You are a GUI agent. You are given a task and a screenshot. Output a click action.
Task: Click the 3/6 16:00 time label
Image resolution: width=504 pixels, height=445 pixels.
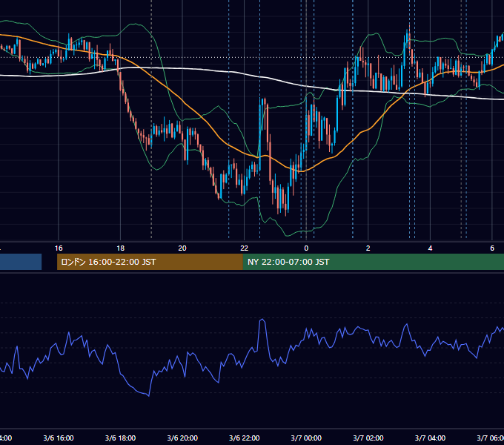pyautogui.click(x=59, y=438)
